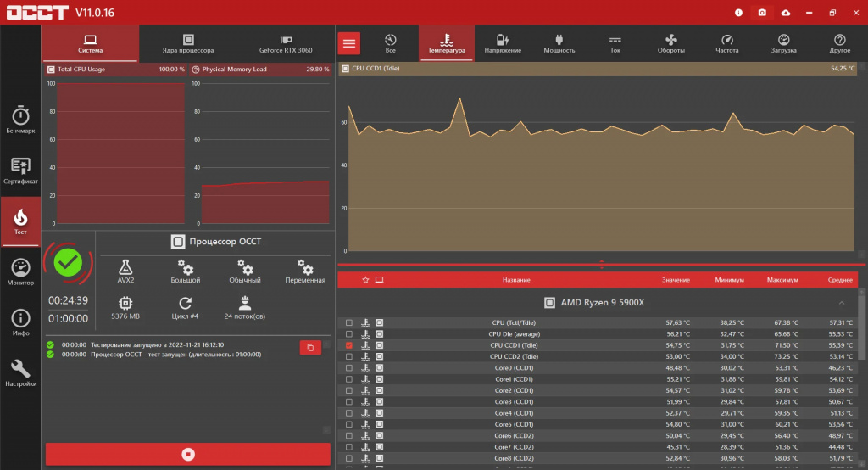Check Core1 (CCD1) checkbox
This screenshot has width=868, height=470.
pos(348,379)
